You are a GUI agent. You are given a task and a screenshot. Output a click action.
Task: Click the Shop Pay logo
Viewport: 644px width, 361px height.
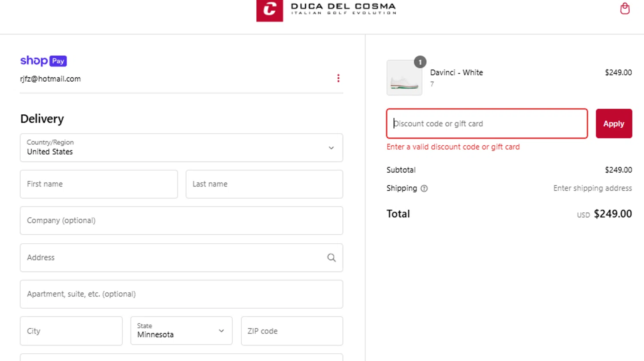[43, 61]
